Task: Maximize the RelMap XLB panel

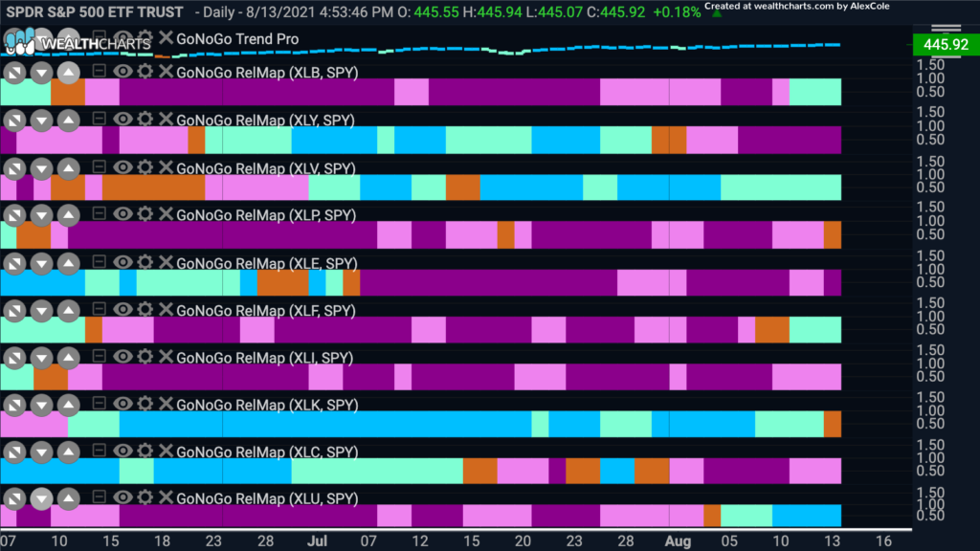Action: [x=14, y=73]
